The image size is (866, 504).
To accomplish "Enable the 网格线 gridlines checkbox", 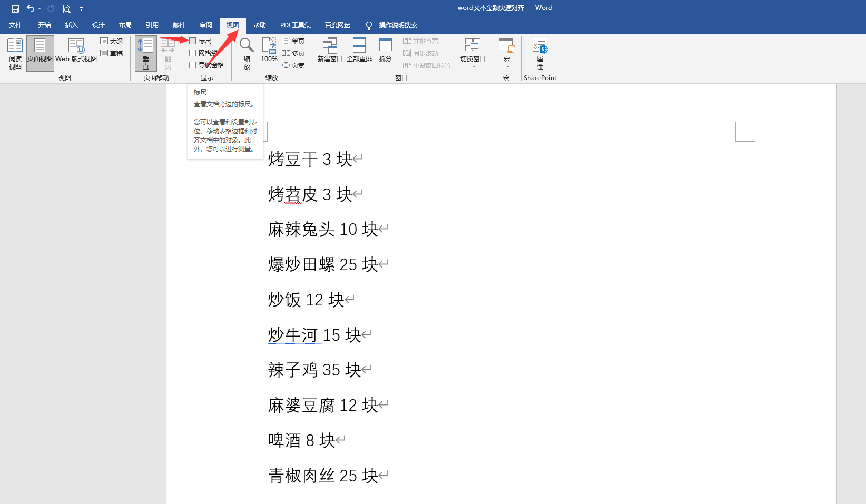I will tap(193, 53).
